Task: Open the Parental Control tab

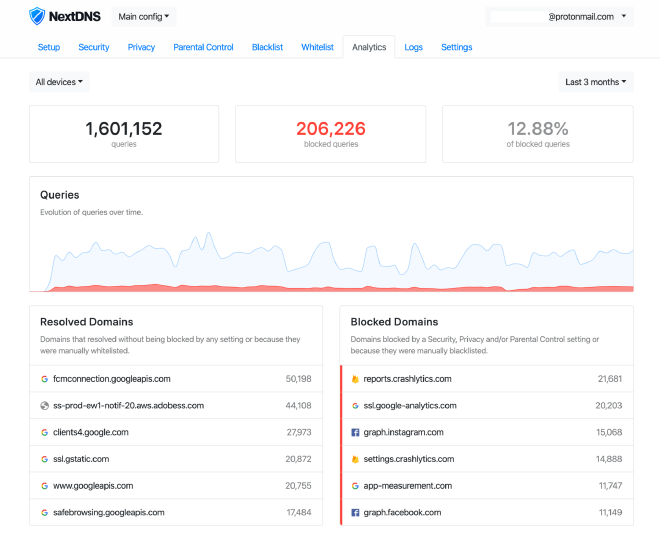Action: (x=203, y=47)
